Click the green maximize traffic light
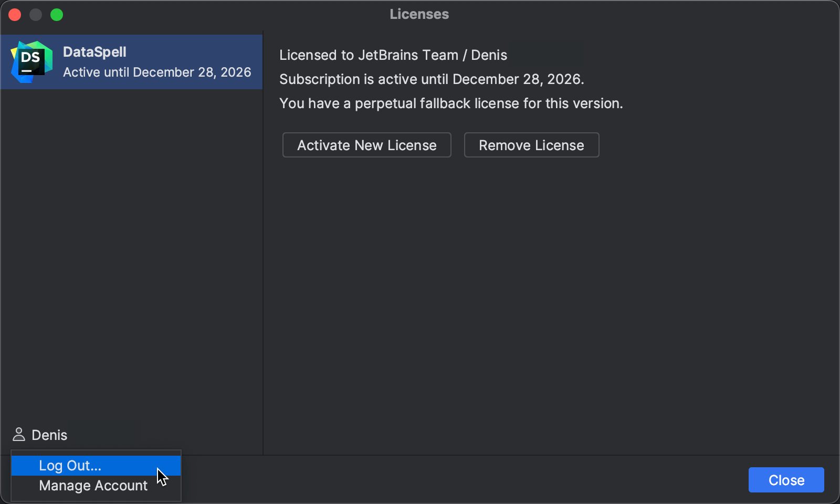This screenshot has width=840, height=504. (57, 15)
